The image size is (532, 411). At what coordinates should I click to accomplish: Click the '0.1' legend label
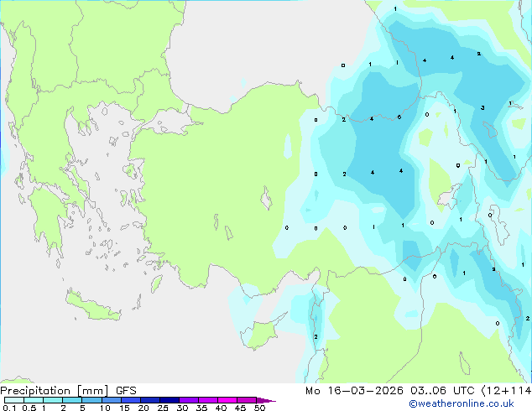tap(9, 408)
